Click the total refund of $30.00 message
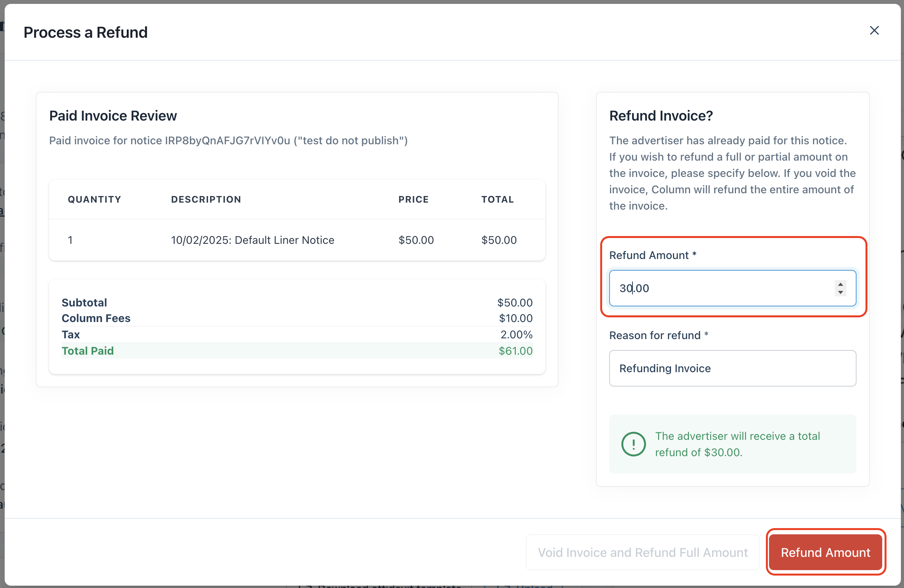This screenshot has height=588, width=904. (x=737, y=444)
